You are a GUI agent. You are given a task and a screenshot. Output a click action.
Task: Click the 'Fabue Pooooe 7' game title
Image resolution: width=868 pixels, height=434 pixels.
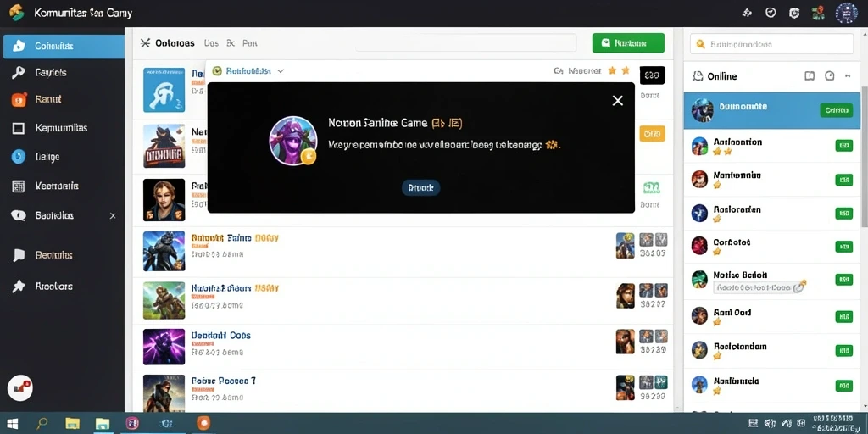click(x=224, y=381)
